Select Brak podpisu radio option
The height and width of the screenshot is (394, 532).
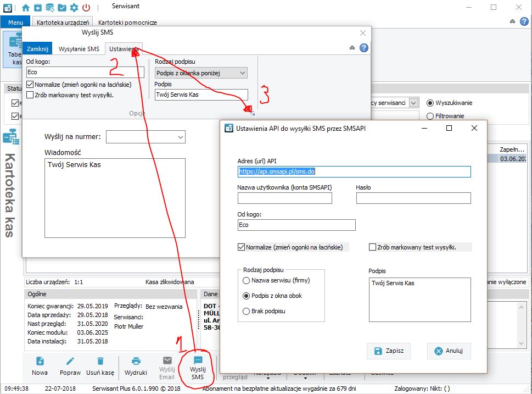pyautogui.click(x=246, y=311)
